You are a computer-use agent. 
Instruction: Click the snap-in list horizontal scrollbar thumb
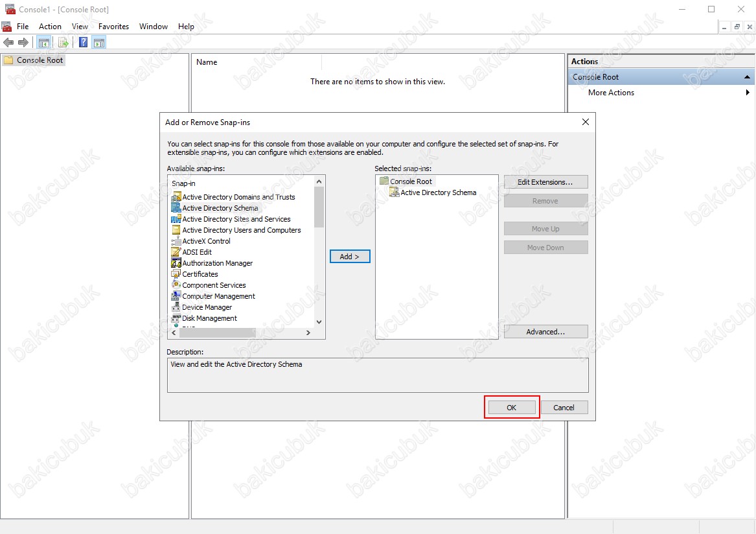[218, 333]
